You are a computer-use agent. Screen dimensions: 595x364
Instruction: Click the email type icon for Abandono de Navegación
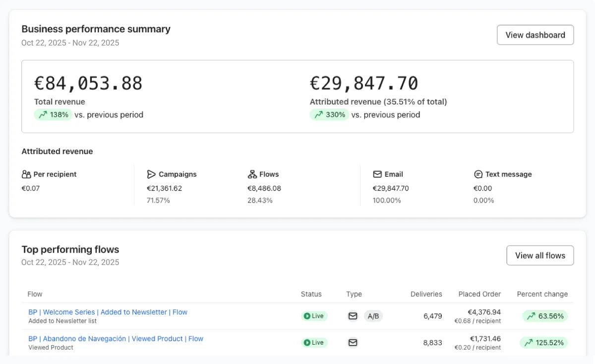coord(353,343)
